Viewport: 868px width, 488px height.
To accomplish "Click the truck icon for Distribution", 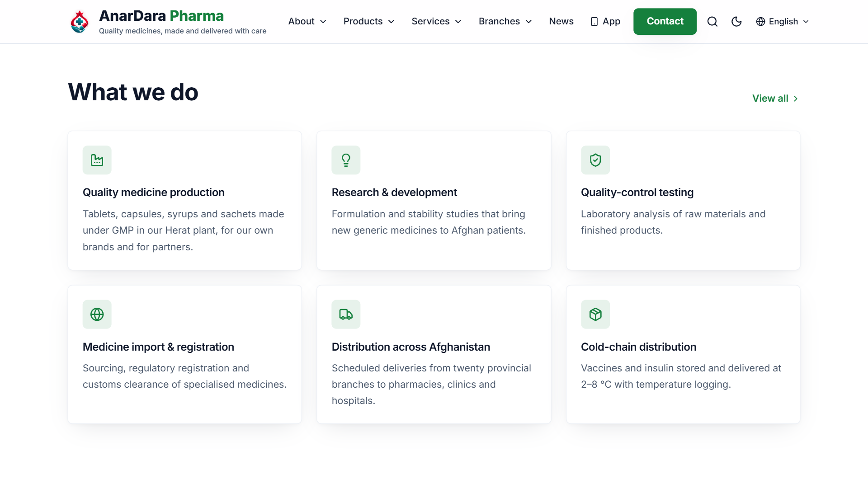I will click(x=346, y=314).
